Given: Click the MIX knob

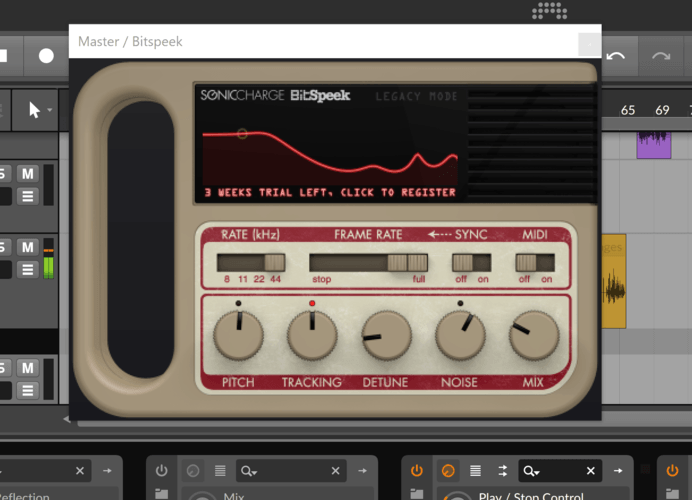Looking at the screenshot, I should (x=534, y=335).
